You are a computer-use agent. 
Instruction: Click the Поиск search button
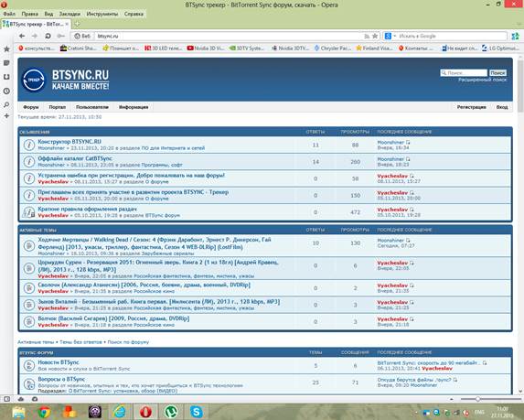click(x=497, y=72)
